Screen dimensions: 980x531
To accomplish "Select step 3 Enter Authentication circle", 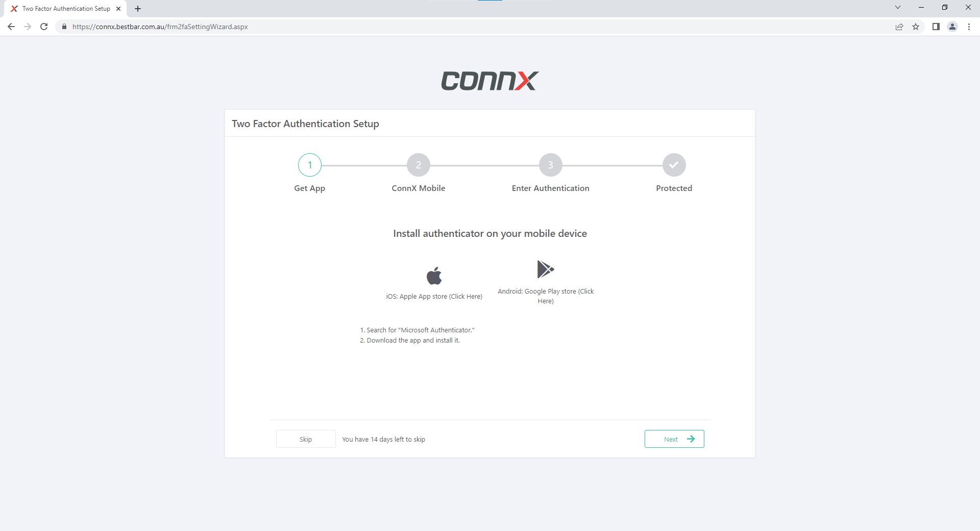I will click(x=551, y=165).
